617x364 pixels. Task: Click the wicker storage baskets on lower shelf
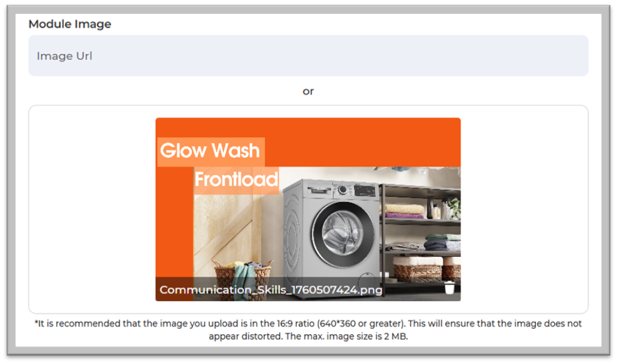pyautogui.click(x=427, y=268)
